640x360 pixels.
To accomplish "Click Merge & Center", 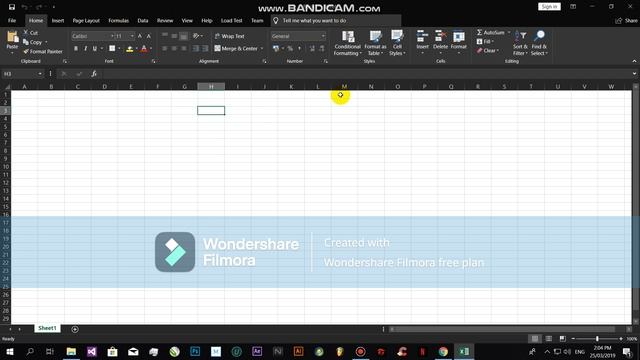I will [x=236, y=49].
